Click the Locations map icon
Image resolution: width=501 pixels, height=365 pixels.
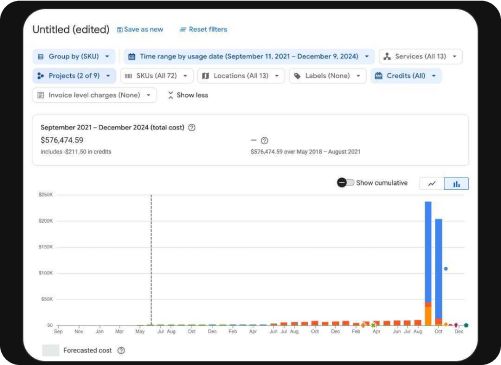pos(206,76)
